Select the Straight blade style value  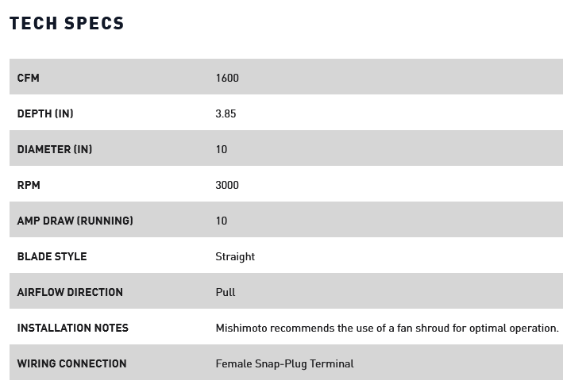point(235,256)
